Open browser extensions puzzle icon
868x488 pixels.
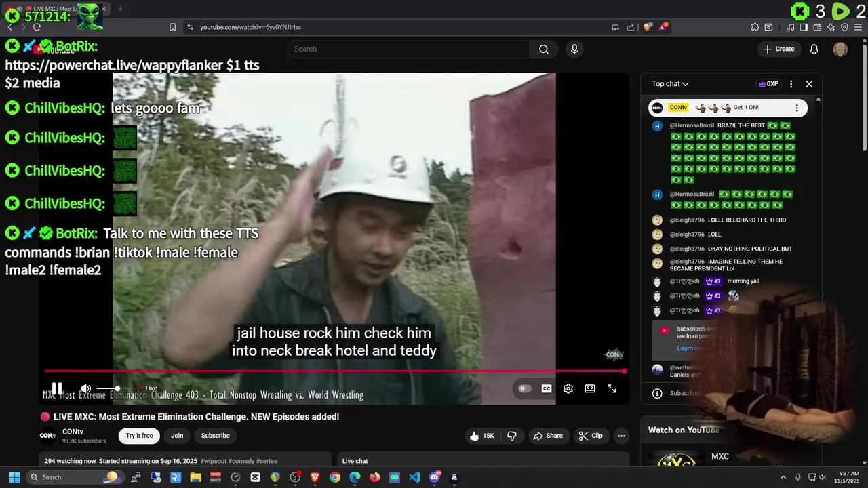755,27
